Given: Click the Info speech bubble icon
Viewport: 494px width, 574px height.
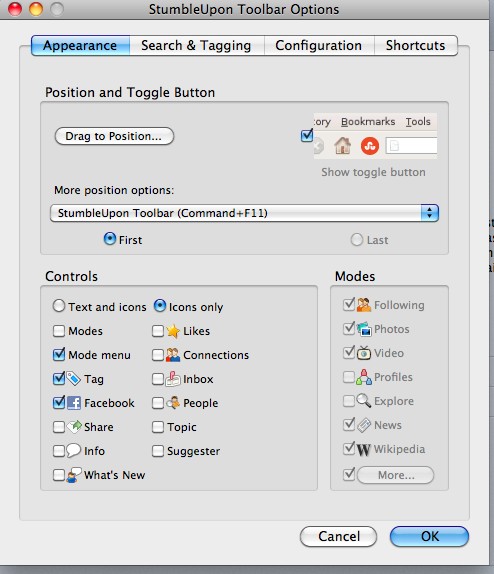Looking at the screenshot, I should (x=74, y=450).
